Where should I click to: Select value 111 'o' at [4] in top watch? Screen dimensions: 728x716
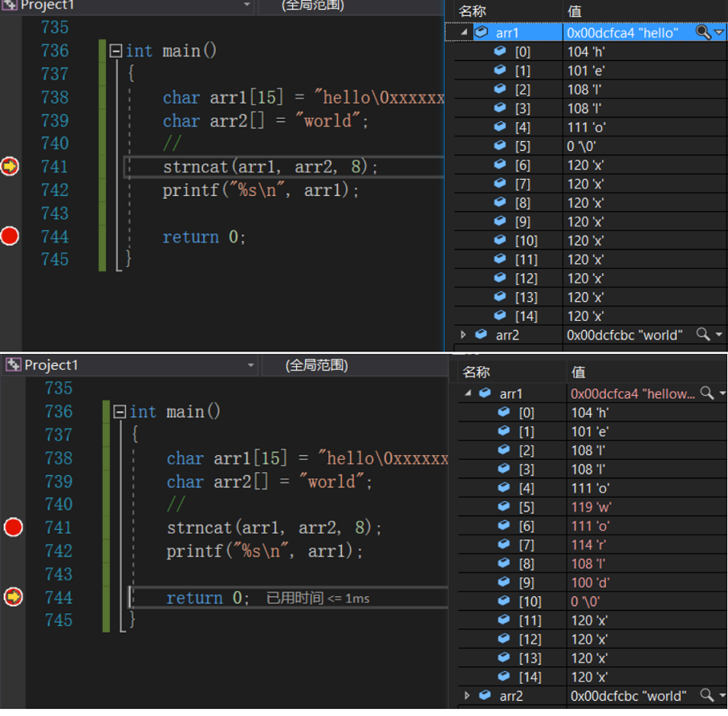pyautogui.click(x=587, y=128)
